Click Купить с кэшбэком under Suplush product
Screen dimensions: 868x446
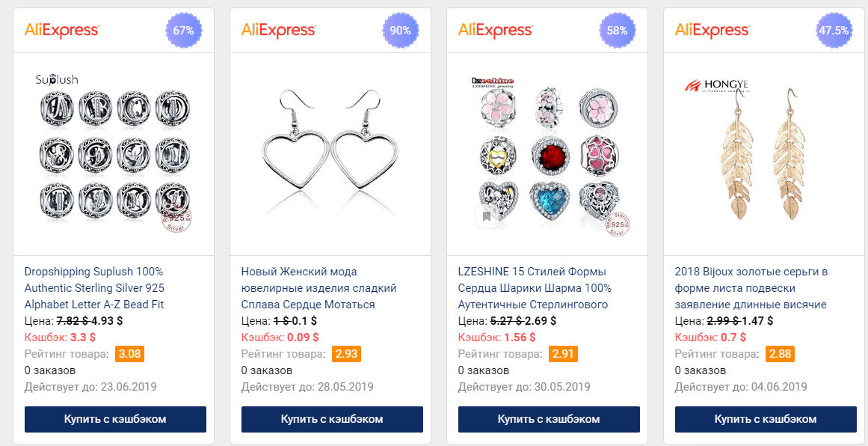(x=115, y=419)
